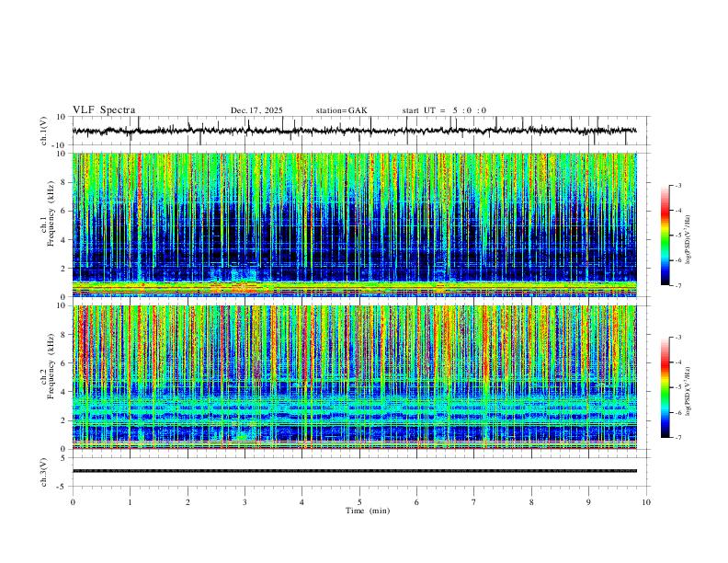Click the "-4" label on lower colorbar
Screen dimensions: 728x563
(x=678, y=362)
